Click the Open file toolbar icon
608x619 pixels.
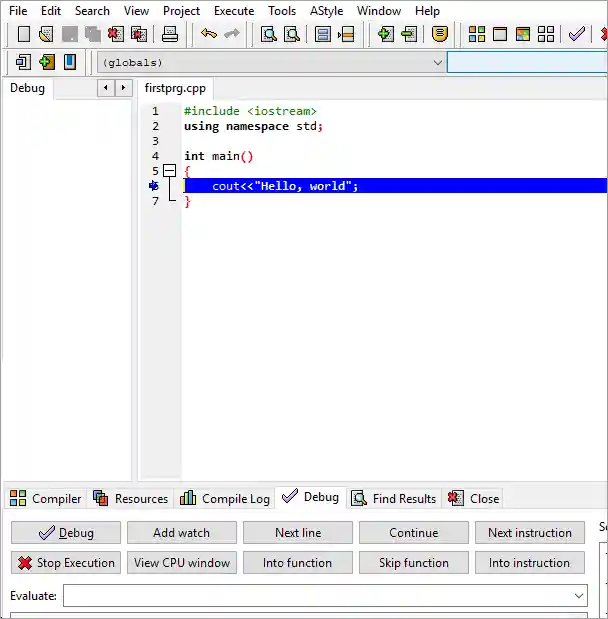pos(46,34)
